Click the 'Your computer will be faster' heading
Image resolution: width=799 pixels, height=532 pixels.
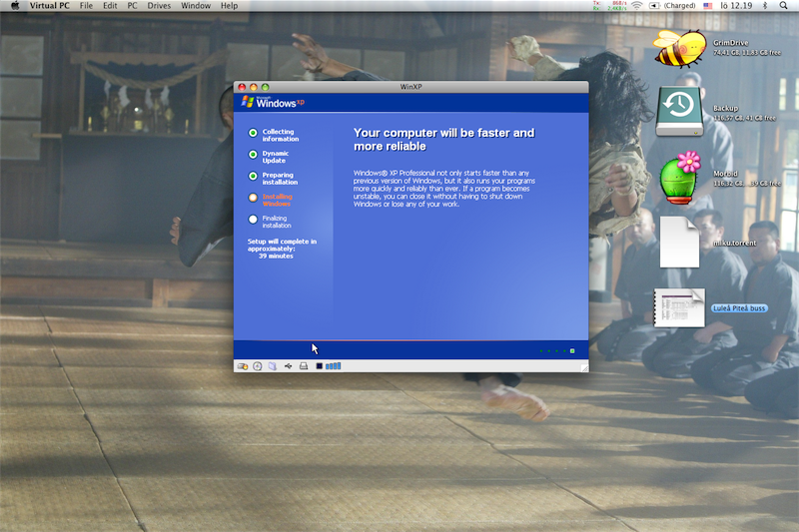(x=443, y=140)
